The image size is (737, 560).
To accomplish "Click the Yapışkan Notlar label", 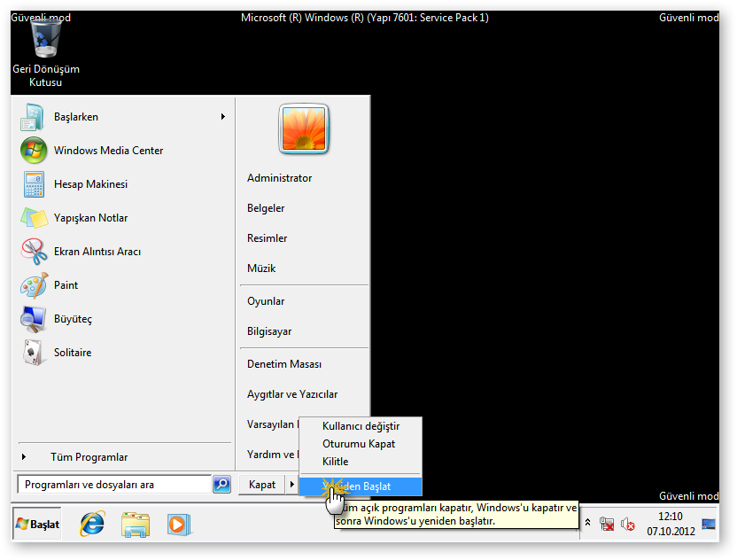I will coord(90,218).
